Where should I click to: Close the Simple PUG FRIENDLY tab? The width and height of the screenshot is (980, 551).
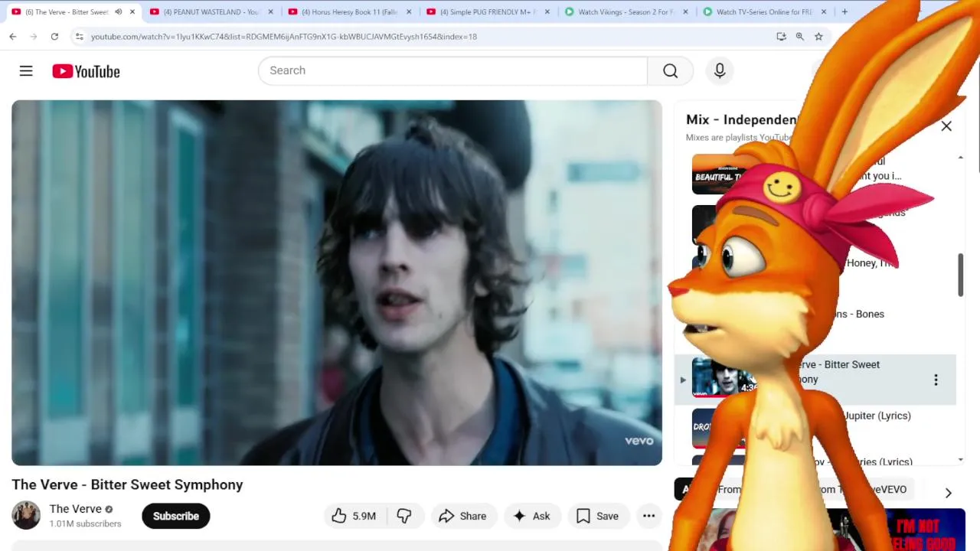coord(547,11)
